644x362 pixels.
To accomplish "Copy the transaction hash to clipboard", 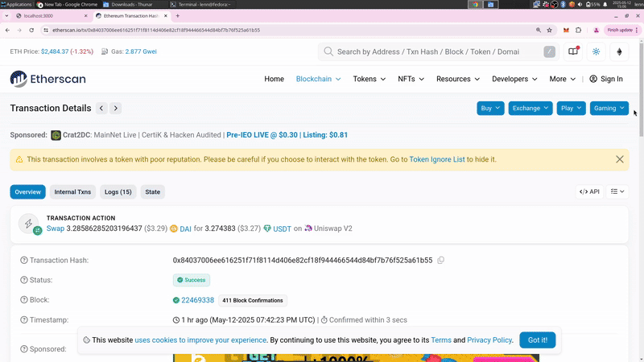I will pos(440,260).
